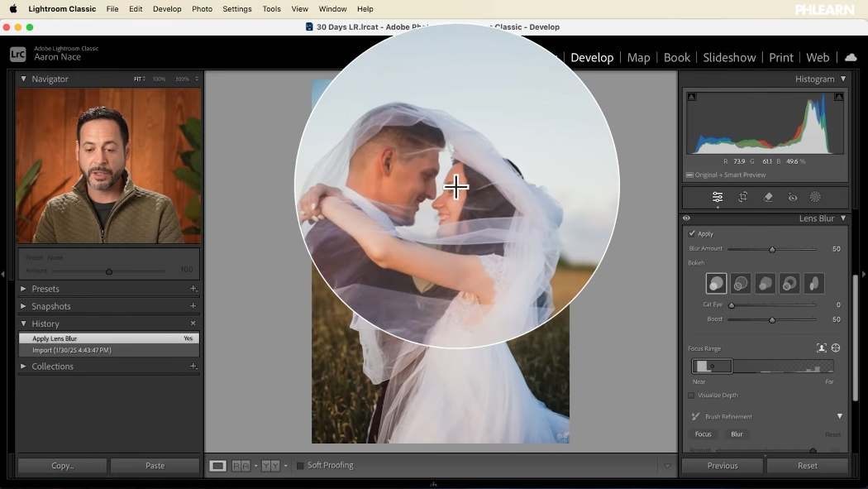Choose the second Bubble bokeh shape
Image resolution: width=868 pixels, height=489 pixels.
click(741, 284)
